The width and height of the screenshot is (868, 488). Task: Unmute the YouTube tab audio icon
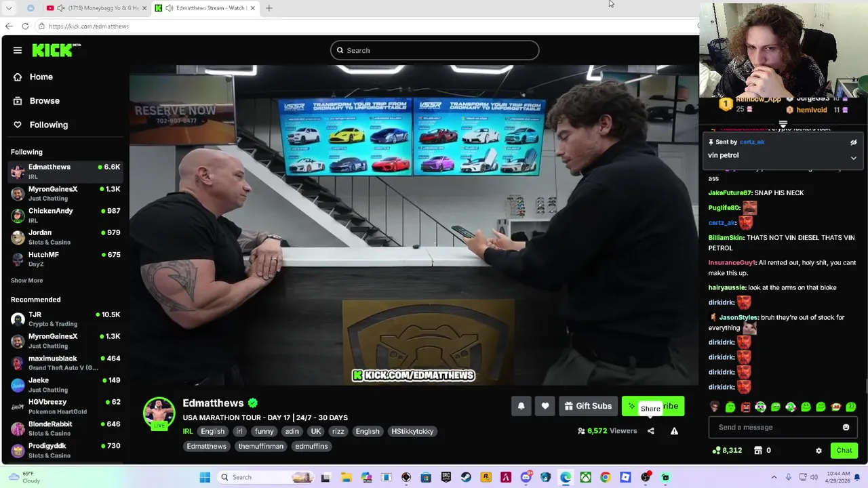click(61, 8)
